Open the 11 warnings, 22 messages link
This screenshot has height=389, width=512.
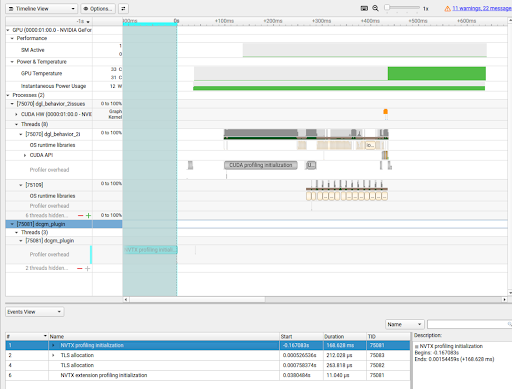pos(482,8)
